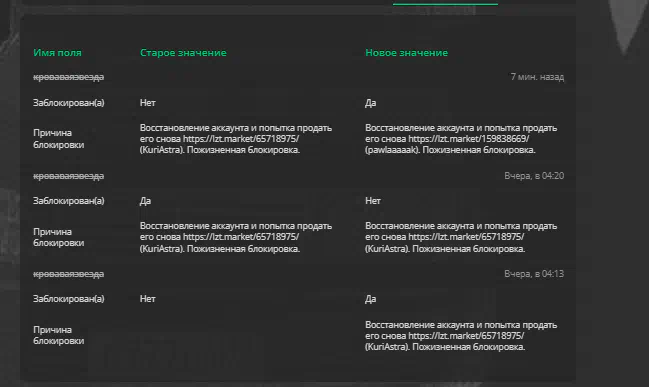649x387 pixels.
Task: Select "Причина блокировки" label in the 04:20 entry
Action: click(58, 237)
